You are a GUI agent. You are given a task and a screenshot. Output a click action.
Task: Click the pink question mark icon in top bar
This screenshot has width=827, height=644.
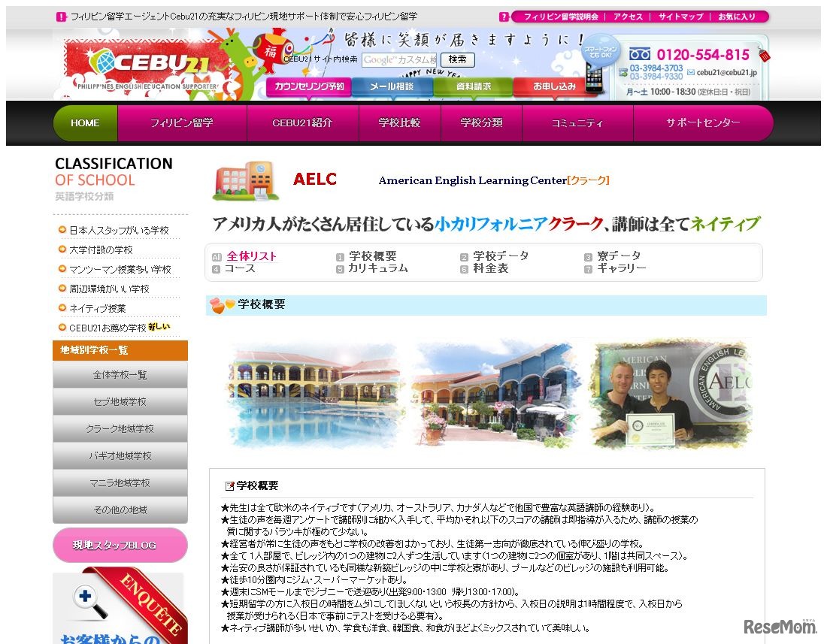tap(504, 17)
